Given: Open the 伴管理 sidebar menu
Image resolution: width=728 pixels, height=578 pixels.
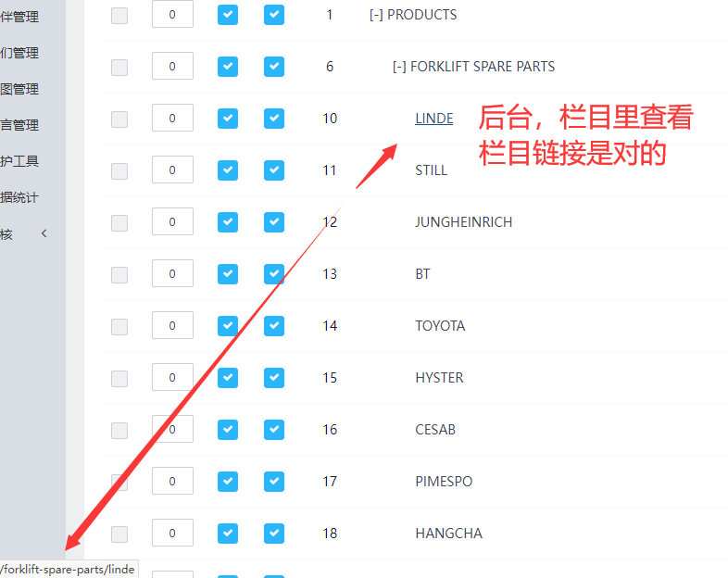Looking at the screenshot, I should click(19, 17).
